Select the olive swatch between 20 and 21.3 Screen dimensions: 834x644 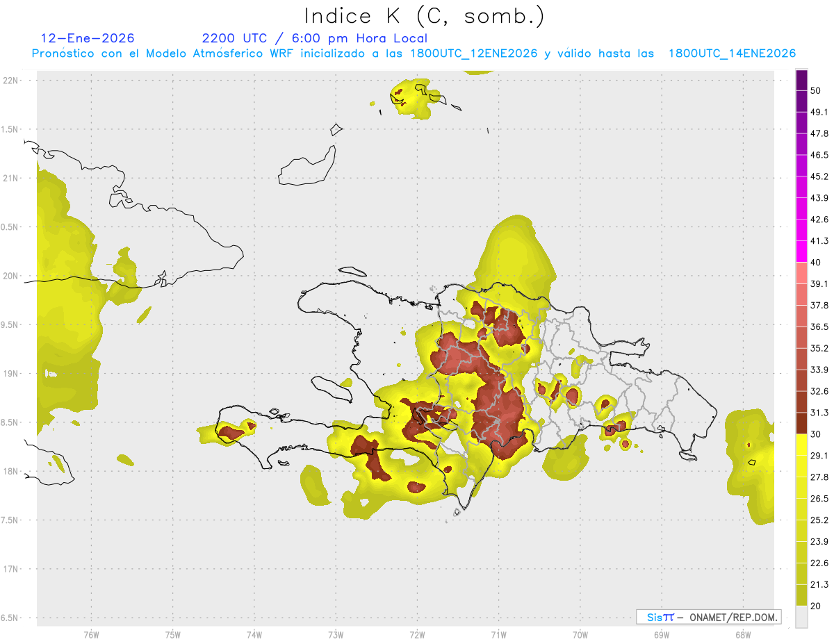pos(801,595)
